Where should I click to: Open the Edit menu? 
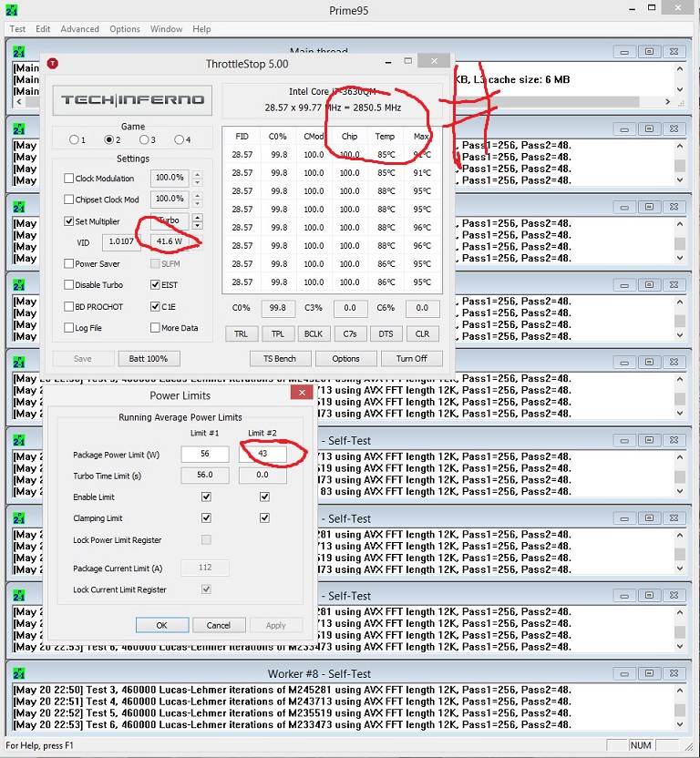[43, 29]
